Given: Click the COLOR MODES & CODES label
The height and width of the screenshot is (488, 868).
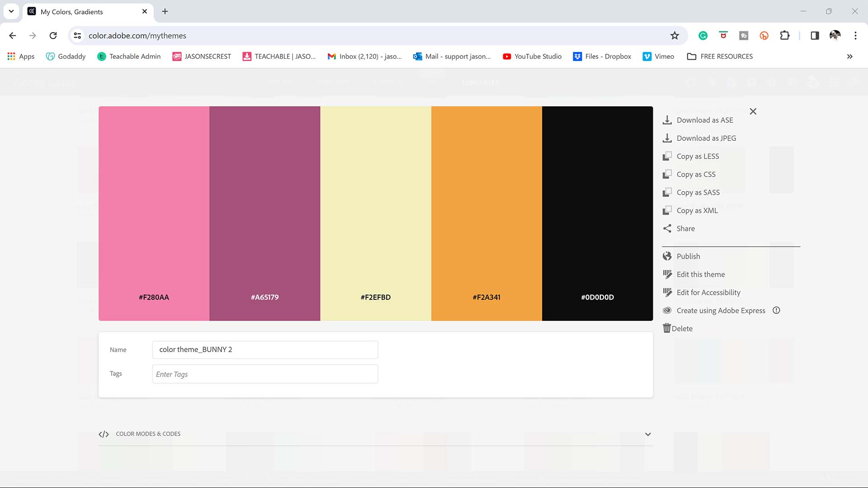Looking at the screenshot, I should tap(148, 434).
